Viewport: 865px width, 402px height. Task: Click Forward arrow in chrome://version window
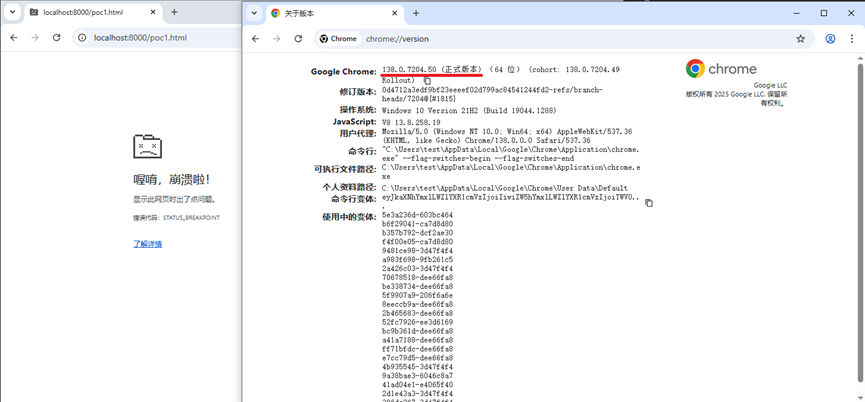click(x=276, y=39)
